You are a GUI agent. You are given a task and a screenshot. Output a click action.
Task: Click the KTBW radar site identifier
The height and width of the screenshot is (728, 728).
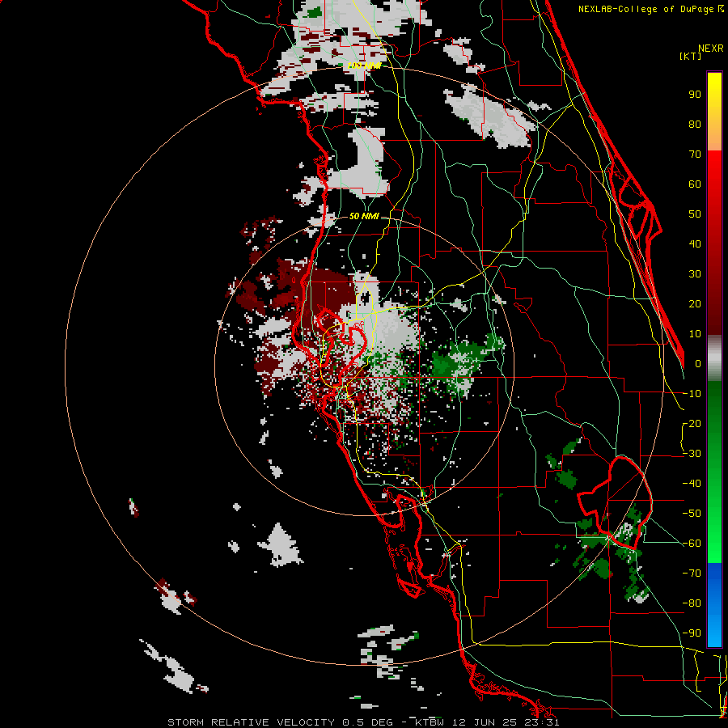(431, 722)
